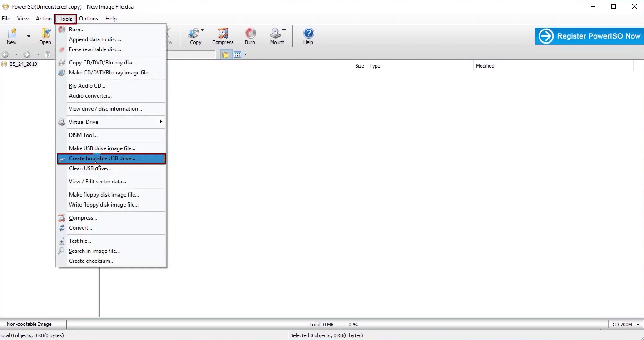644x340 pixels.
Task: Click the Register PowerISO Now banner
Action: [x=589, y=36]
